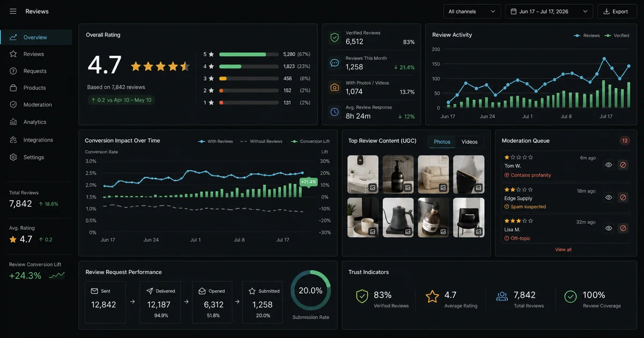Switch to the Photos tab

click(442, 142)
